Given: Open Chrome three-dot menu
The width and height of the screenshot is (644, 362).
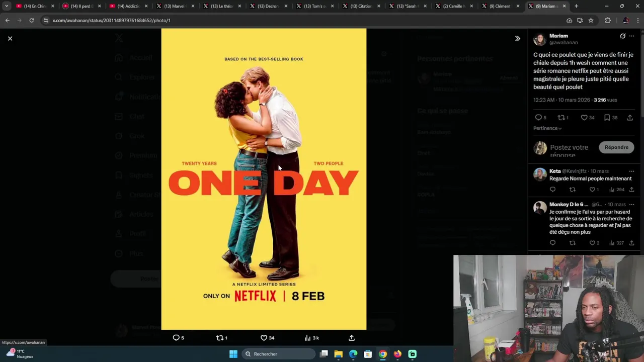Looking at the screenshot, I should 638,20.
